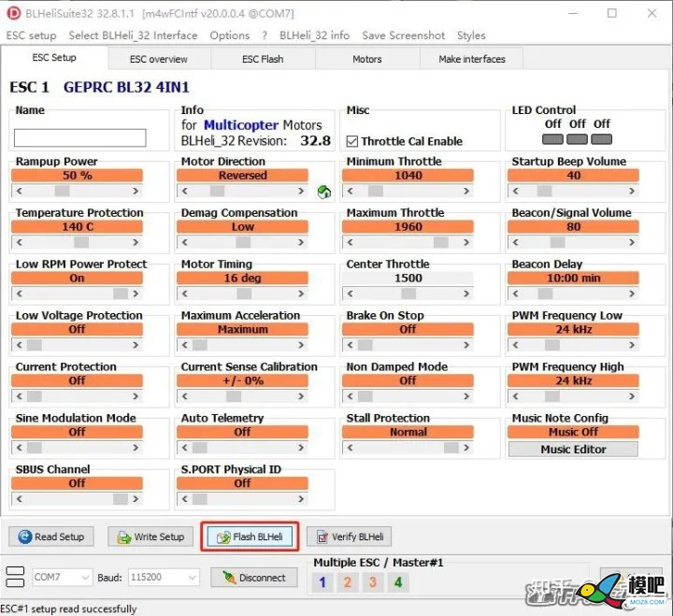Increase Current Protection with right arrow
The height and width of the screenshot is (616, 673).
point(136,396)
